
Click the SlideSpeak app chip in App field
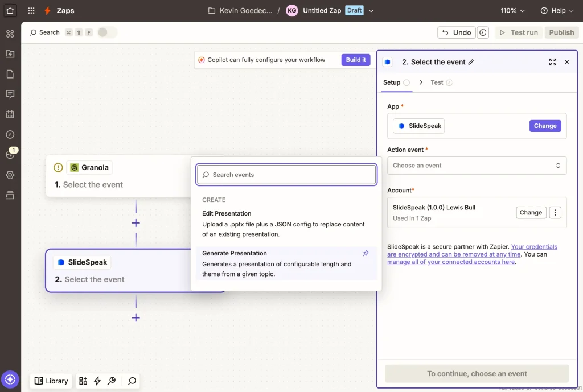418,126
